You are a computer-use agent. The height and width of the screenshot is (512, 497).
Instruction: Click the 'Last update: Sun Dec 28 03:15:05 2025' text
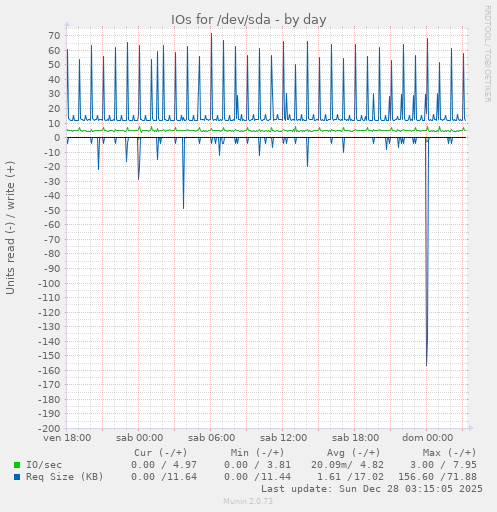[x=372, y=489]
